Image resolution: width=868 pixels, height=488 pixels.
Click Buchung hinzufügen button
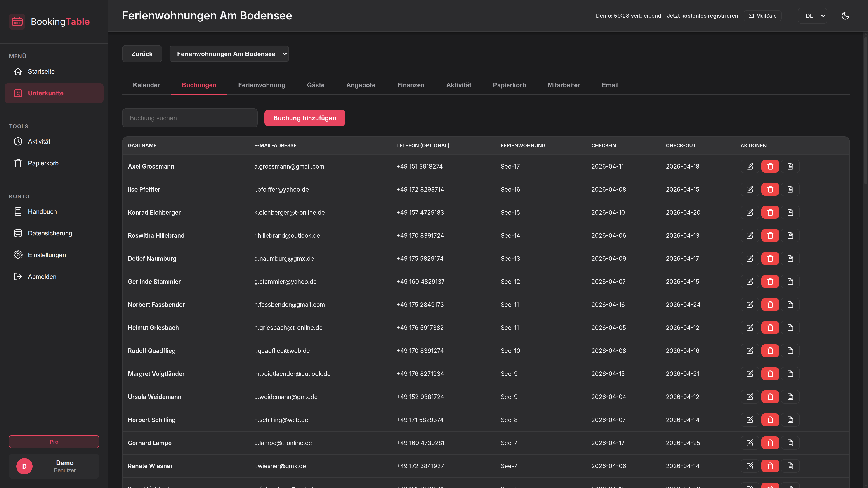[x=305, y=118]
